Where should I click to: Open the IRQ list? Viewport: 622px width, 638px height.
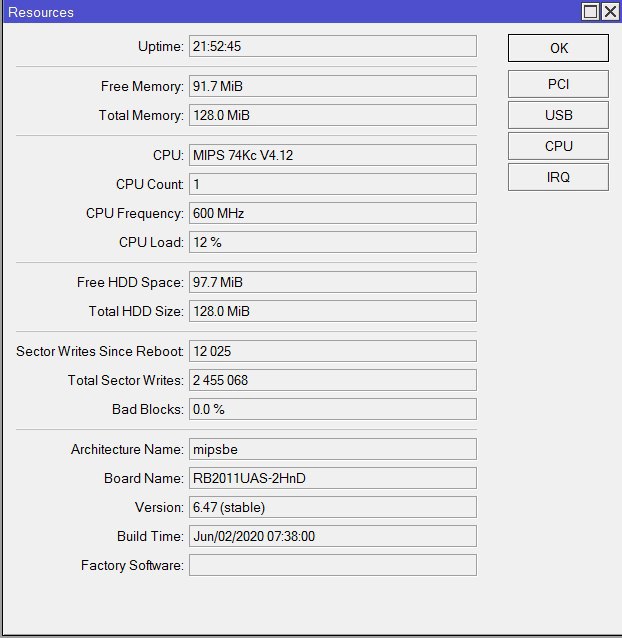(x=558, y=177)
